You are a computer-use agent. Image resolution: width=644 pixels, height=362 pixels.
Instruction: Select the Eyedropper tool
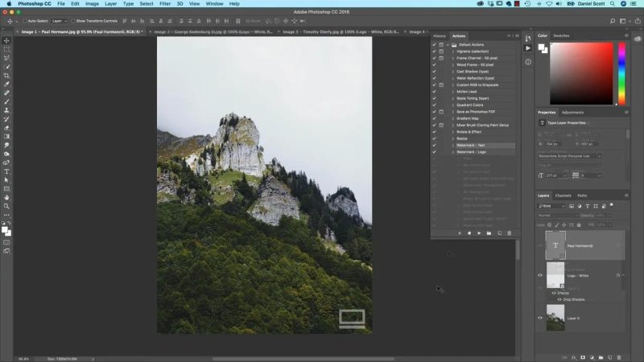(6, 84)
